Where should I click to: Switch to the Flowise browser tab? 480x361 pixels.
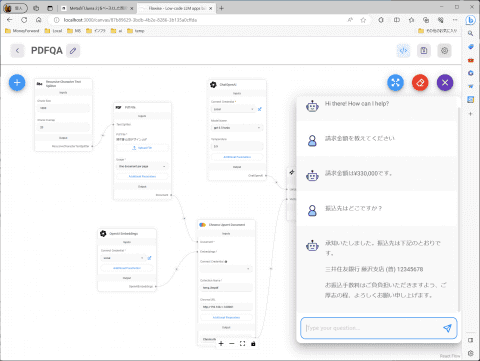coord(176,8)
